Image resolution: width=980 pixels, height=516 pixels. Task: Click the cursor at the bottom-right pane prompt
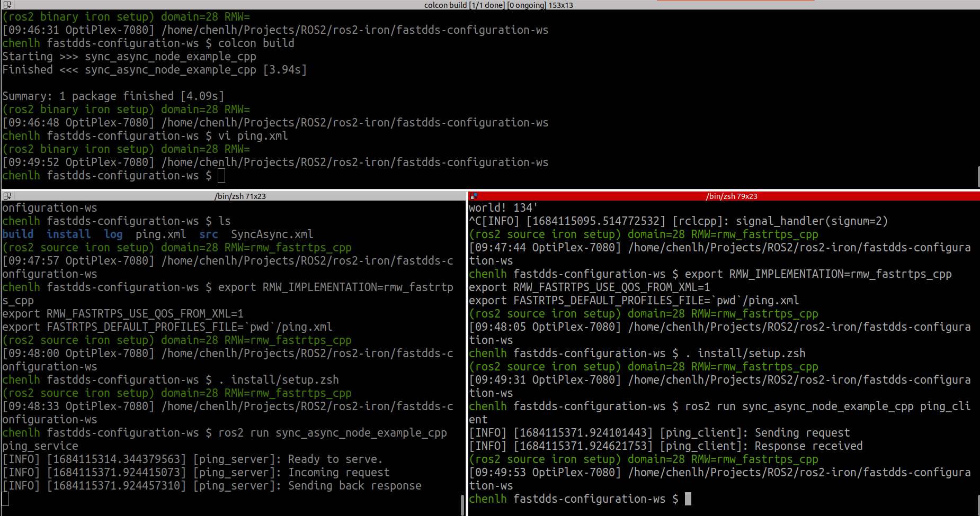[x=688, y=499]
